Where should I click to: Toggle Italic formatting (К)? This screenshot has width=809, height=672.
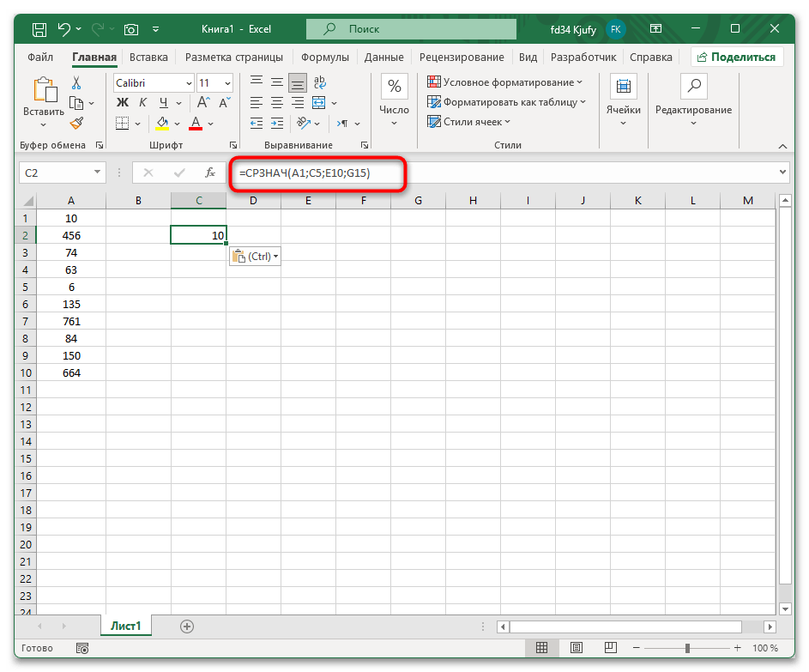point(143,103)
